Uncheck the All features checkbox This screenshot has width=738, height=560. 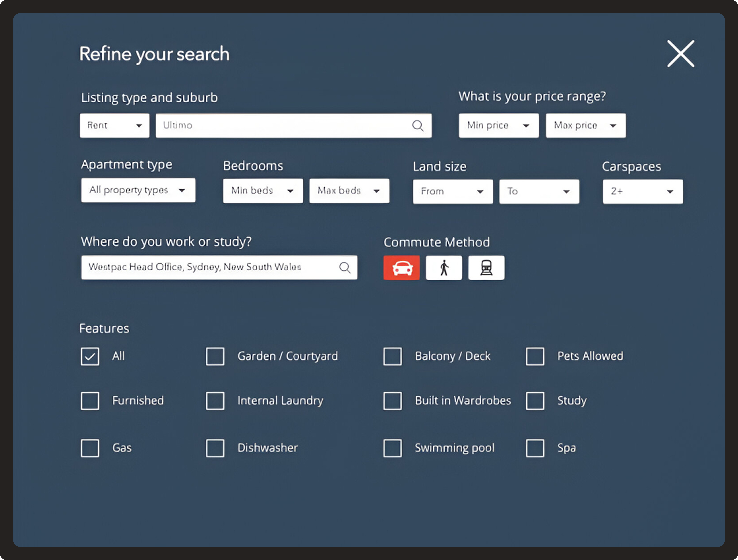(90, 356)
